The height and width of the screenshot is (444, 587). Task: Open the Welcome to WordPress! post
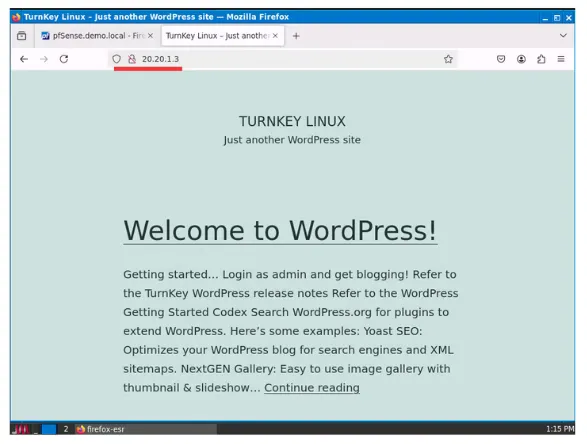click(280, 230)
